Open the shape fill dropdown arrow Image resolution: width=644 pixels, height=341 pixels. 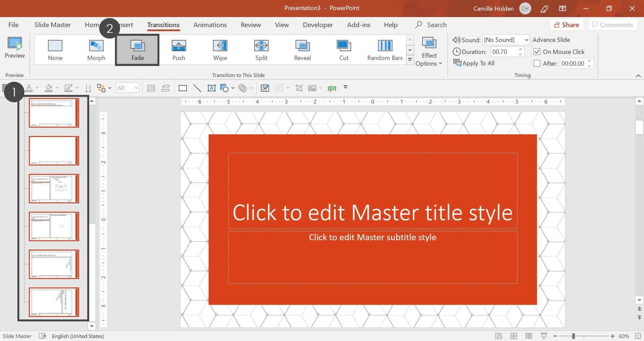click(57, 88)
